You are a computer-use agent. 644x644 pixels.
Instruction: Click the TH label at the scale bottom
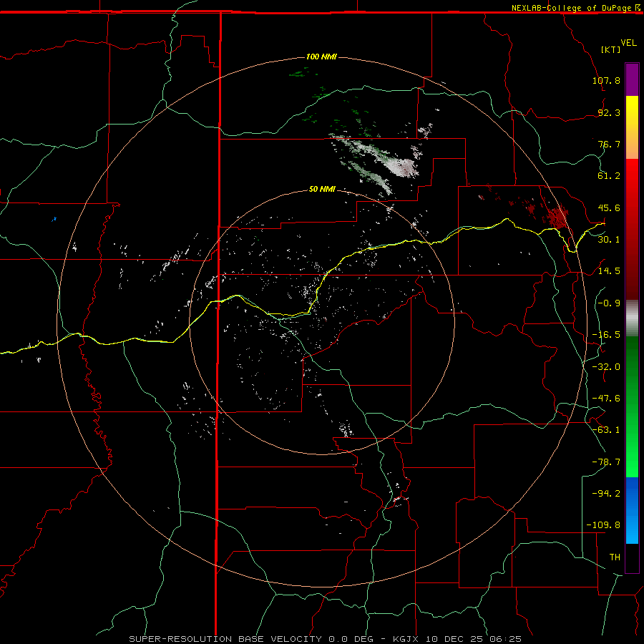click(x=615, y=557)
